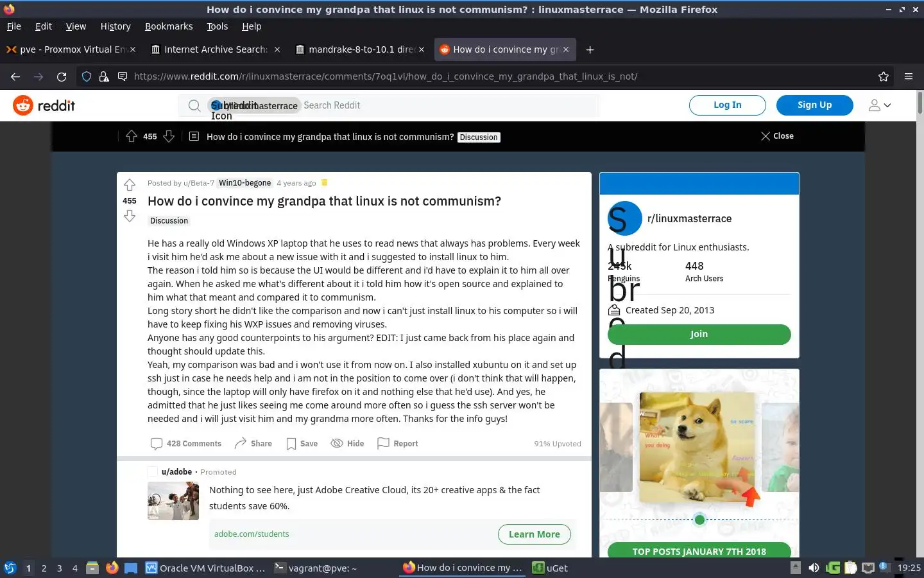Close the mandrake-8-to-10.1 tab

click(422, 49)
